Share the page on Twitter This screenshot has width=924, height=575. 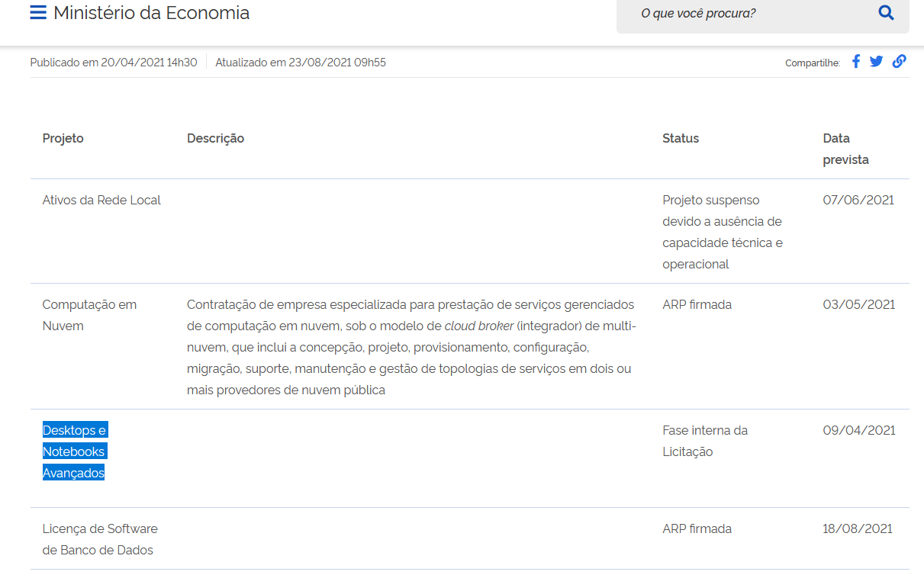[x=876, y=62]
